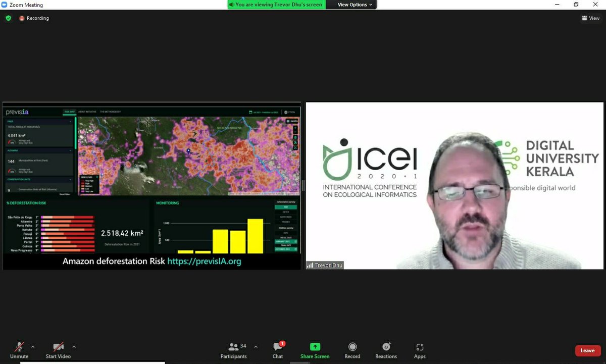Open the OCTOBER 2021 final date dropdown
The image size is (606, 364).
[x=286, y=249]
